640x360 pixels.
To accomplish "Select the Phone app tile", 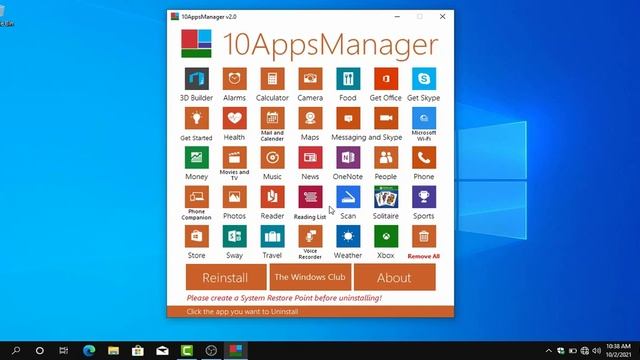I will (424, 158).
